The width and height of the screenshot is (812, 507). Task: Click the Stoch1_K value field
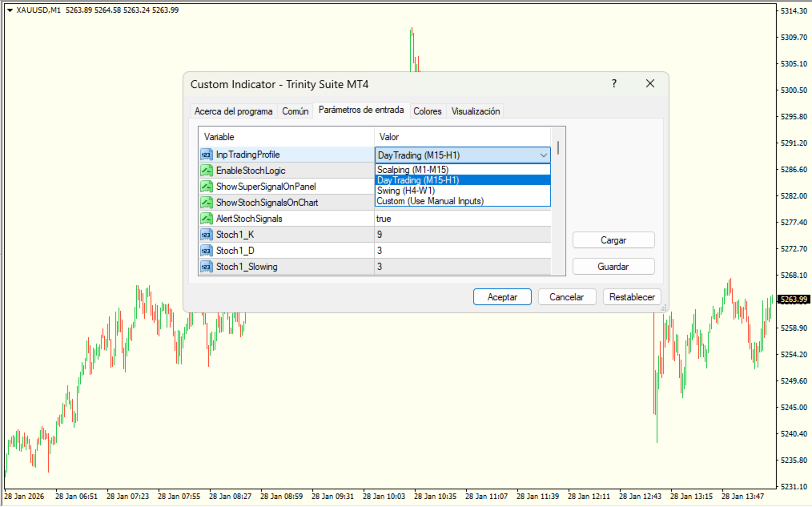point(461,235)
